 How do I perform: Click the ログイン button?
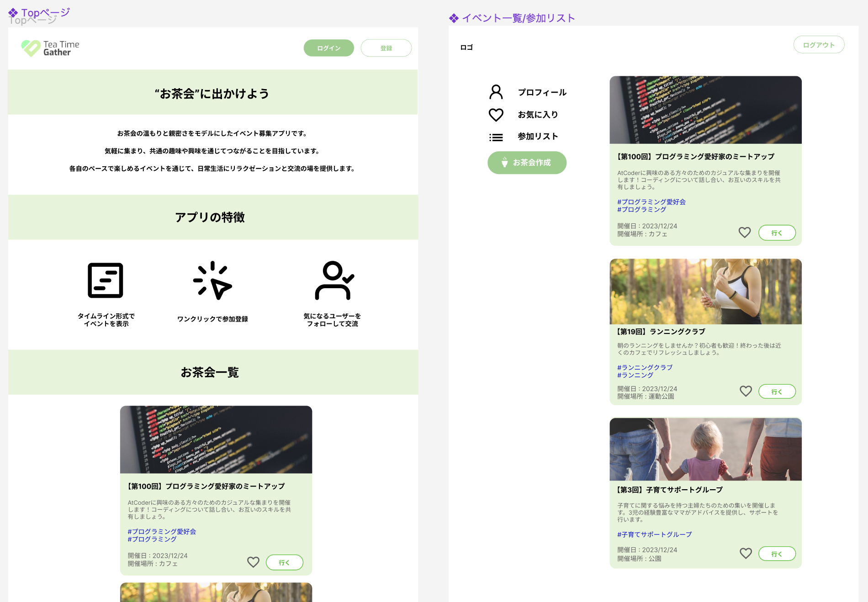click(328, 48)
